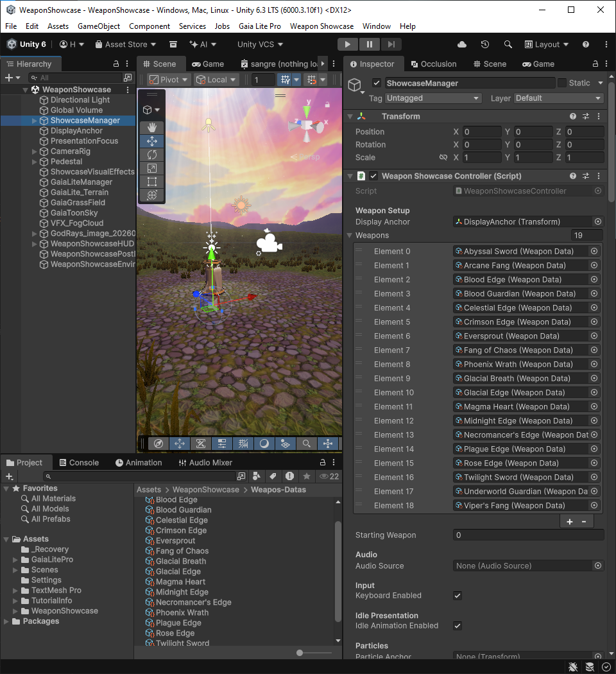This screenshot has height=674, width=616.
Task: Add element to Weapons list with plus
Action: click(x=570, y=521)
